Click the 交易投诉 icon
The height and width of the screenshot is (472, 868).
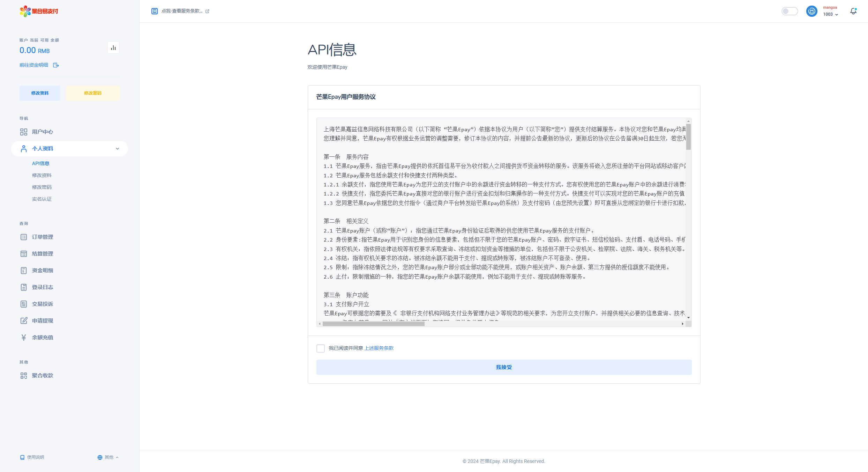[24, 304]
